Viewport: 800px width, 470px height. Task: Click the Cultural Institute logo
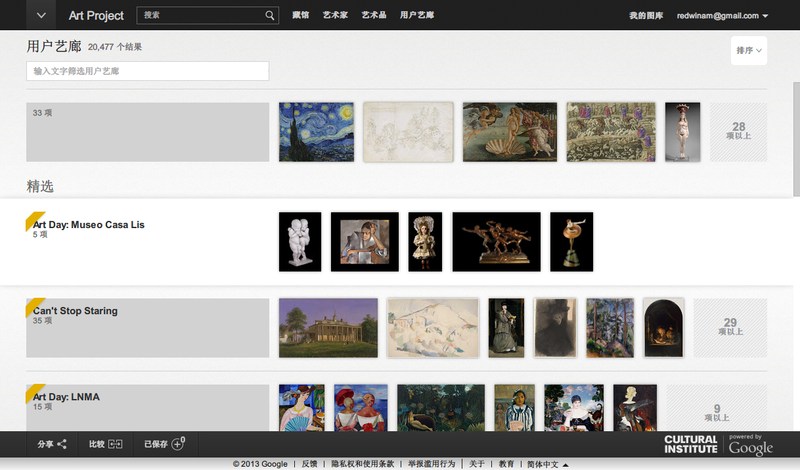[x=691, y=444]
